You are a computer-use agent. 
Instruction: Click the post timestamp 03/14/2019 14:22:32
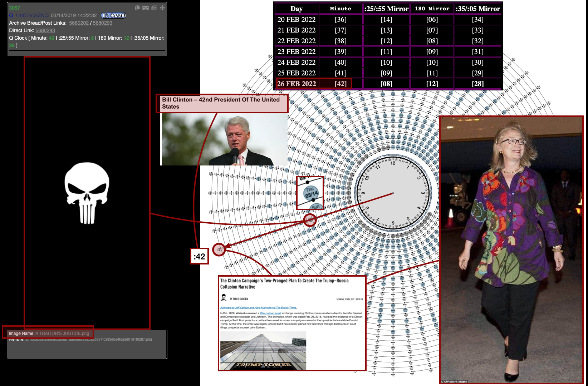[x=74, y=15]
